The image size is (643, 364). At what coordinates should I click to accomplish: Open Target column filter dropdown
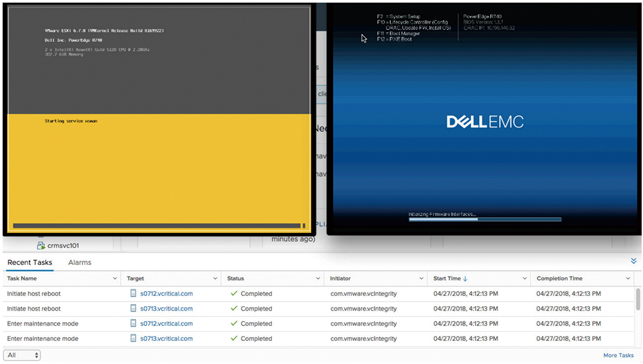(x=215, y=278)
